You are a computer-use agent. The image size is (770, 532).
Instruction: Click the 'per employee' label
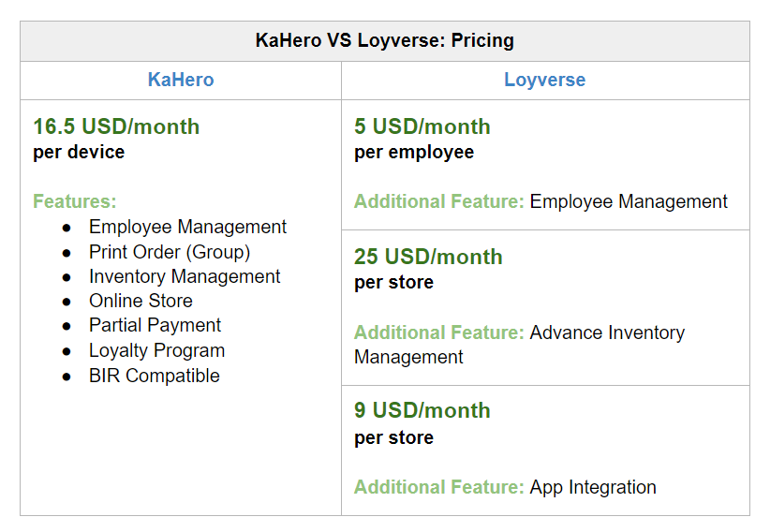point(414,153)
